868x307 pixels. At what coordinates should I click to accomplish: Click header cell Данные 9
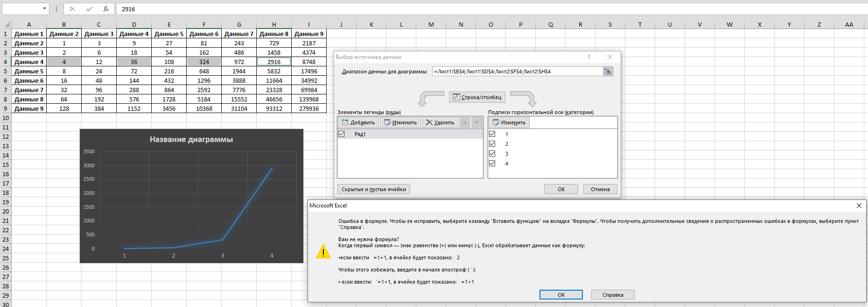(x=309, y=34)
